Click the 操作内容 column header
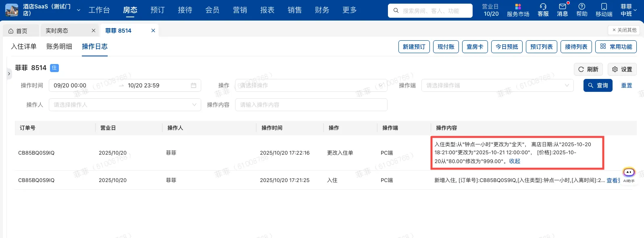The height and width of the screenshot is (238, 644). tap(446, 128)
